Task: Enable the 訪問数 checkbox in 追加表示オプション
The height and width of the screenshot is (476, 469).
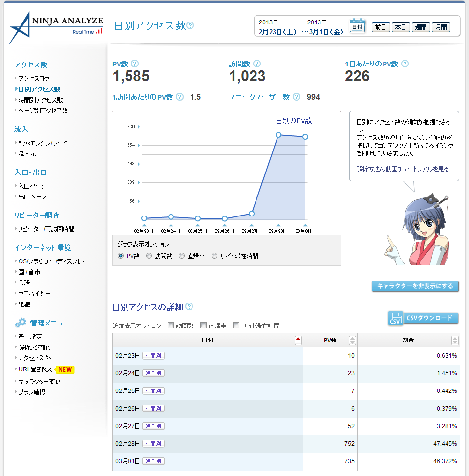Action: [170, 325]
